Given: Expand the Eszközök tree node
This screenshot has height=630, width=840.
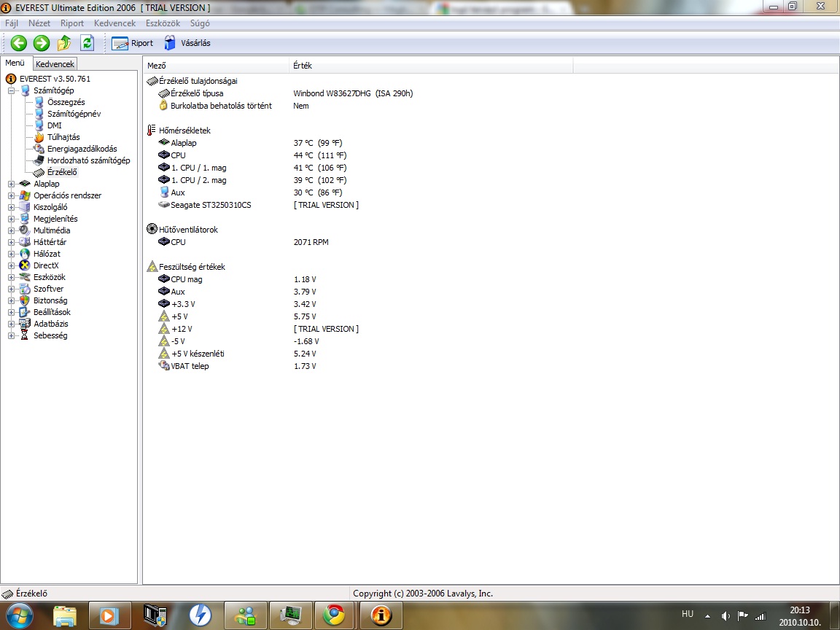Looking at the screenshot, I should 11,277.
